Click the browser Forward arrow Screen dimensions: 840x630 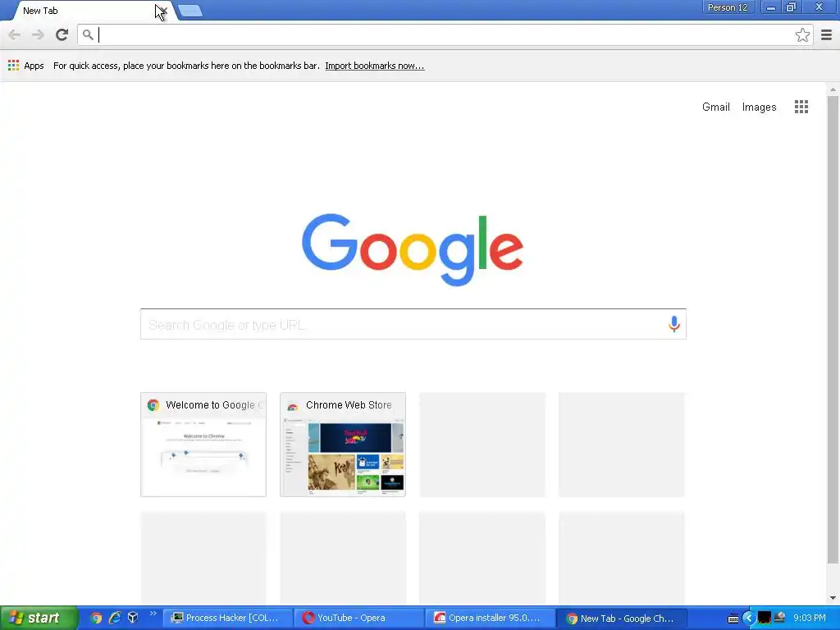(38, 35)
